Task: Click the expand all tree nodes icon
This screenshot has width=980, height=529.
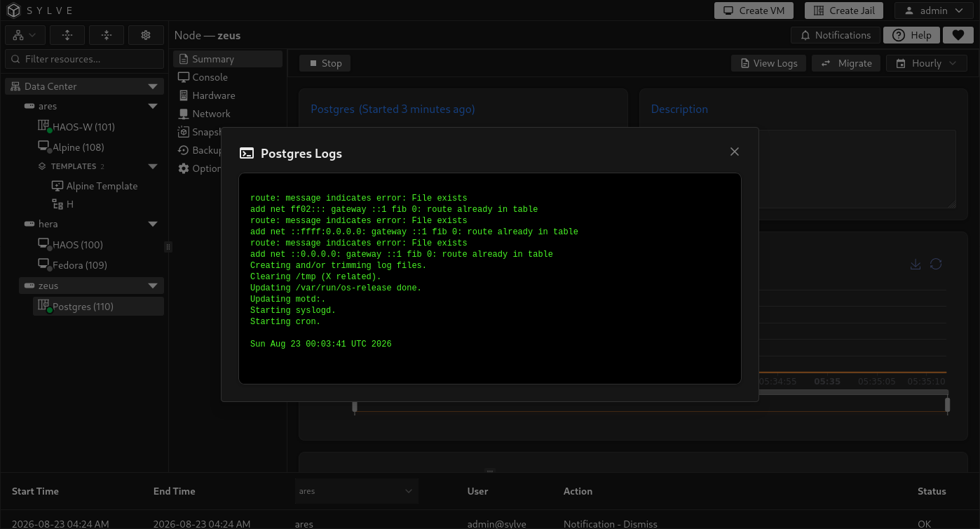Action: tap(67, 35)
